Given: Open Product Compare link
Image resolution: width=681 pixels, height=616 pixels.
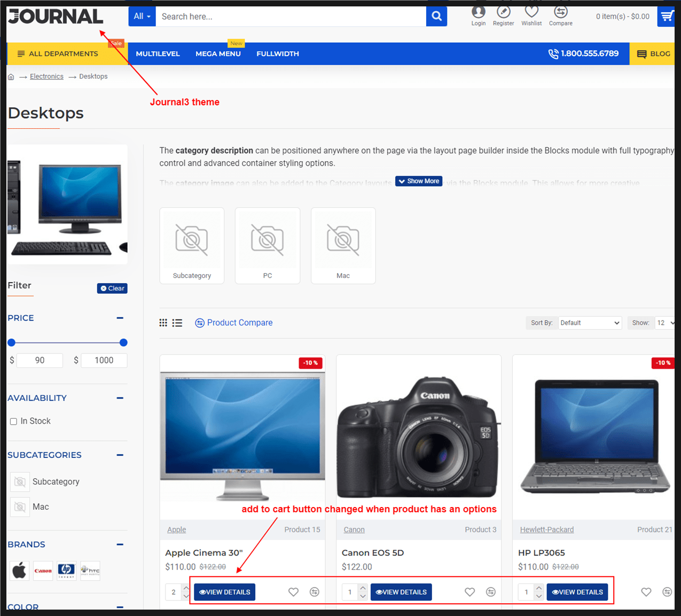Looking at the screenshot, I should click(x=234, y=323).
